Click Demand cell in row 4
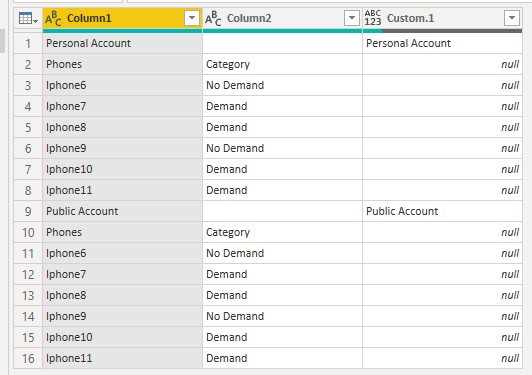532x375 pixels. [282, 107]
